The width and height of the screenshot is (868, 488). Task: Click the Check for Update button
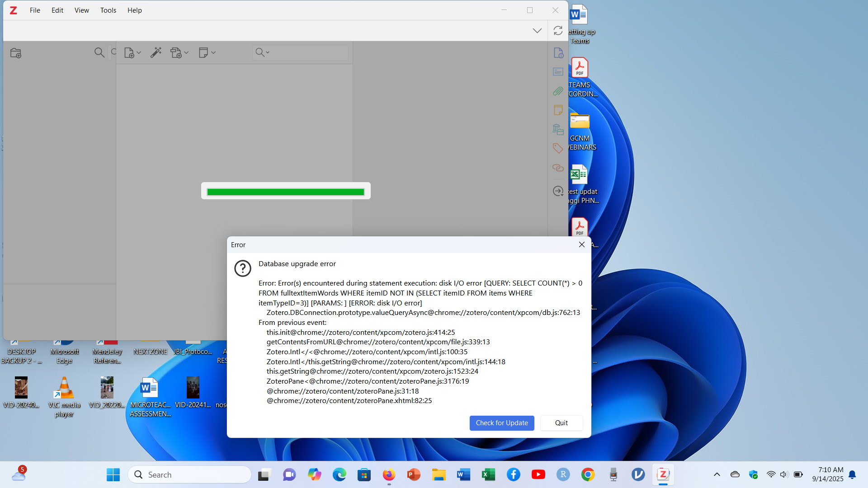tap(502, 423)
